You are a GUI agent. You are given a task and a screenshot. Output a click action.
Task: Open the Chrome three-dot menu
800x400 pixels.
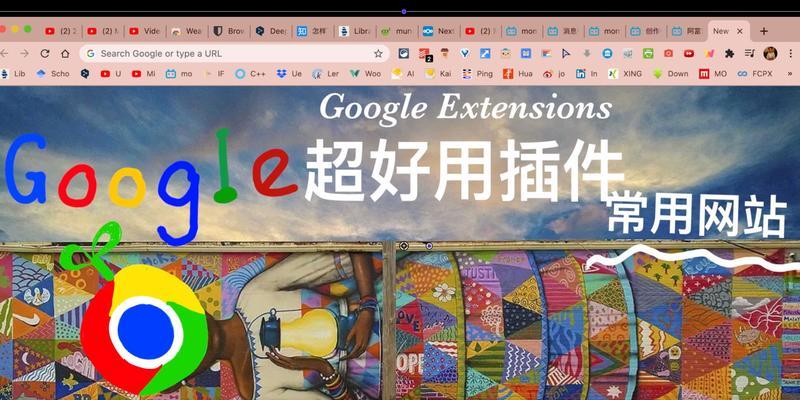point(791,53)
